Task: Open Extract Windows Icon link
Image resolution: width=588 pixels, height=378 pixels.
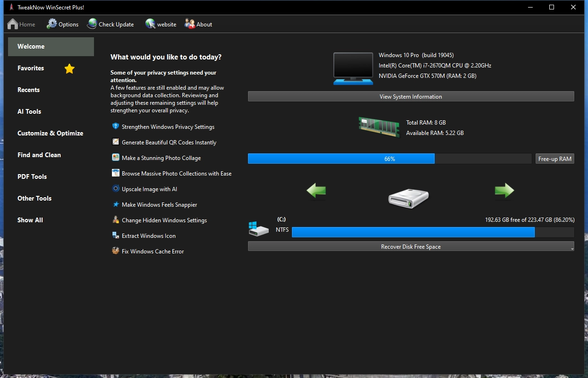Action: pyautogui.click(x=149, y=236)
